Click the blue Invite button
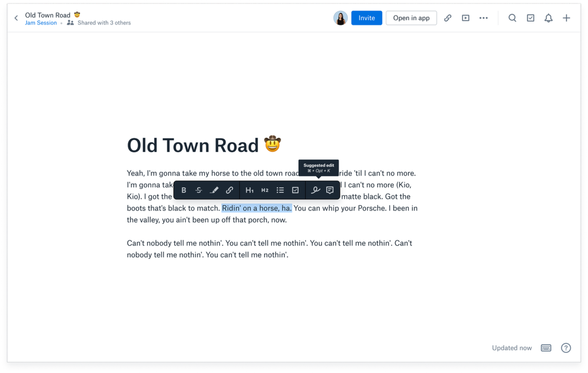 click(x=366, y=18)
